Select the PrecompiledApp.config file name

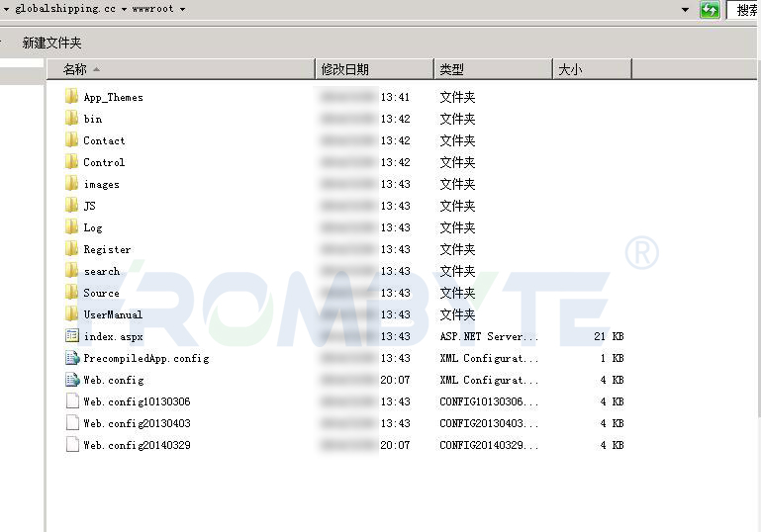click(146, 358)
